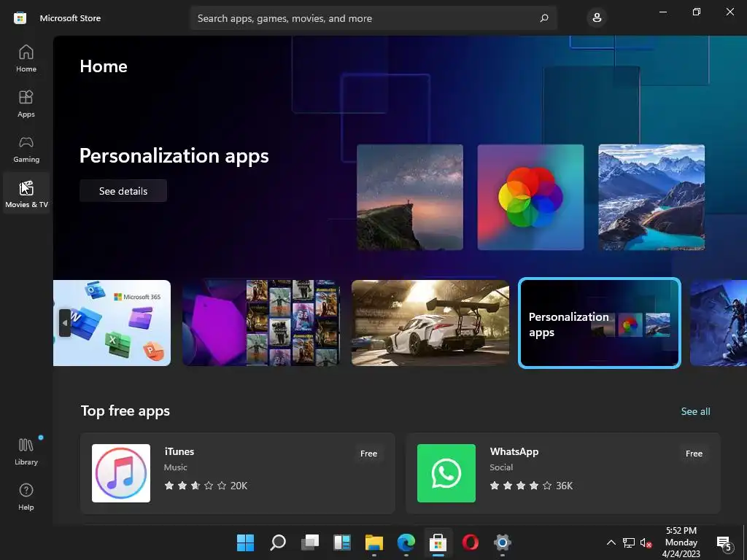Click the Top free apps heading

pos(125,411)
